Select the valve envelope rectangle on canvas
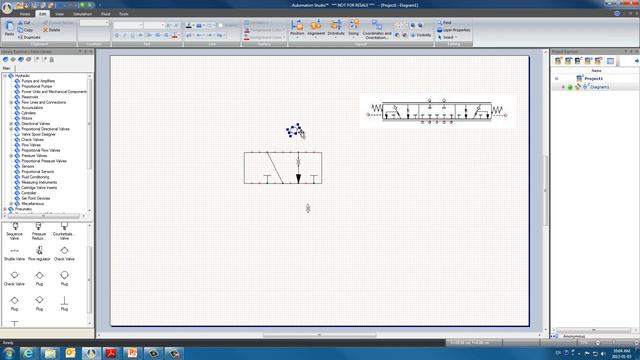This screenshot has height=360, width=640. point(283,168)
